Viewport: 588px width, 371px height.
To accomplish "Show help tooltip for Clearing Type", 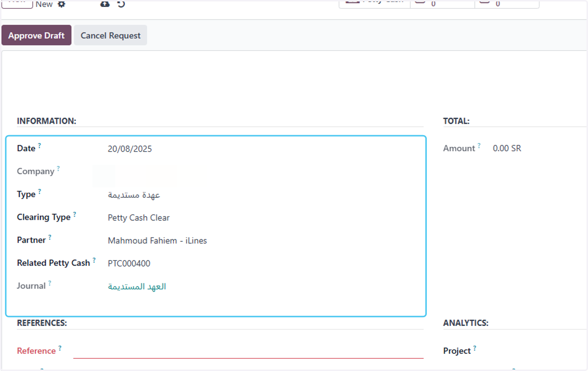I will tap(75, 214).
